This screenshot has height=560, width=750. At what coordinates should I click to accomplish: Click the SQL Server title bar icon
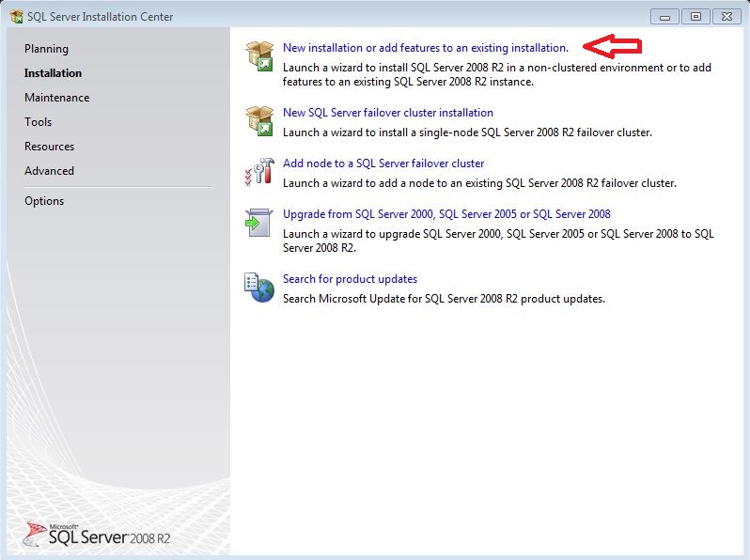click(16, 17)
